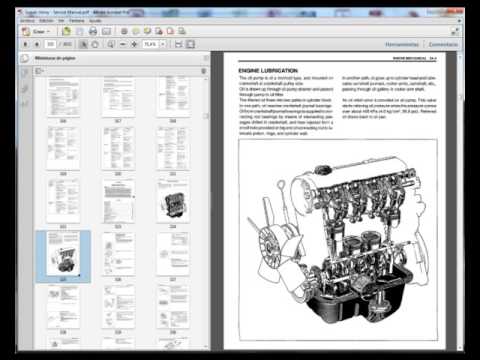Click the Send by email envelope icon

click(x=106, y=31)
